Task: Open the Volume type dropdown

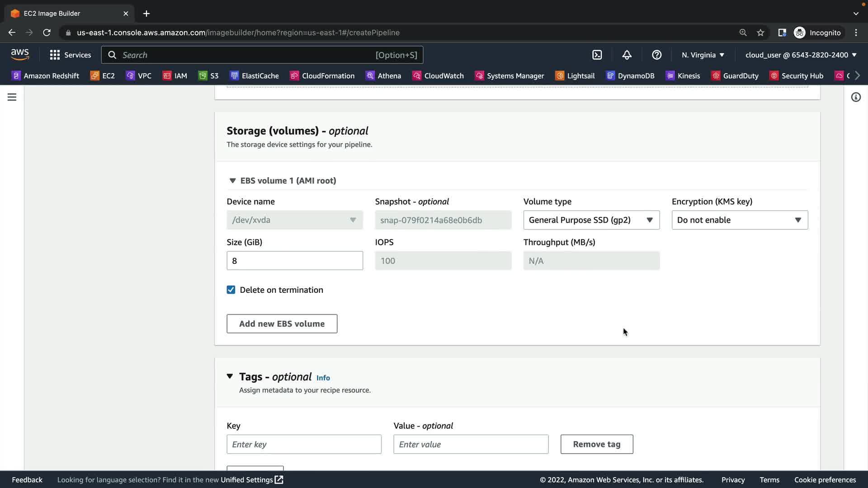Action: (591, 220)
